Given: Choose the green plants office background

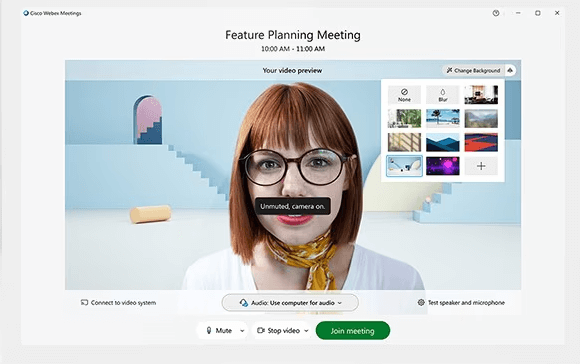Looking at the screenshot, I should 404,118.
